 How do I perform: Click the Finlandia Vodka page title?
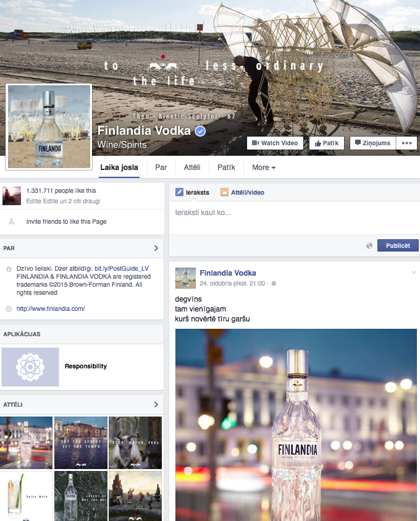click(x=144, y=130)
